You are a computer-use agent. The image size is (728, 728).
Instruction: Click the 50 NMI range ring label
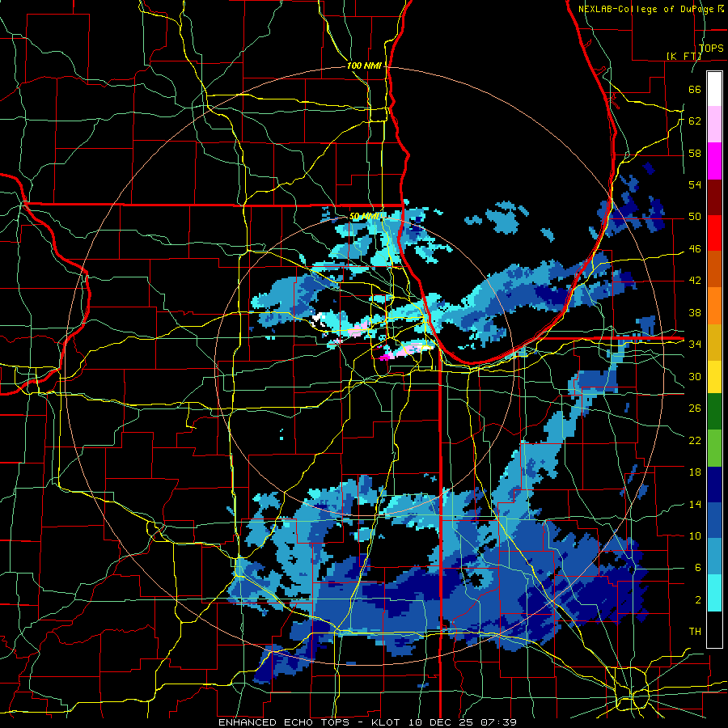tap(366, 216)
